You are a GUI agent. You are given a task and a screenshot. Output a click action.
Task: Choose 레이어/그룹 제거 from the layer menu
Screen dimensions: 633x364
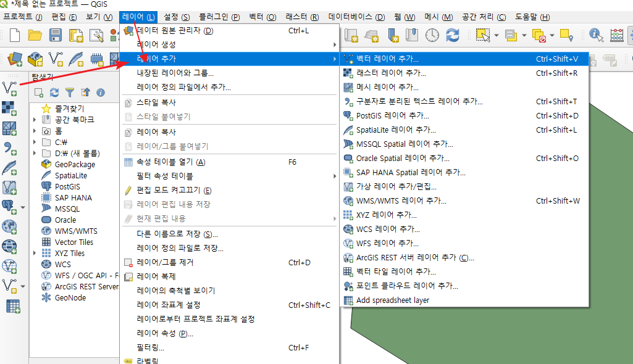click(229, 262)
